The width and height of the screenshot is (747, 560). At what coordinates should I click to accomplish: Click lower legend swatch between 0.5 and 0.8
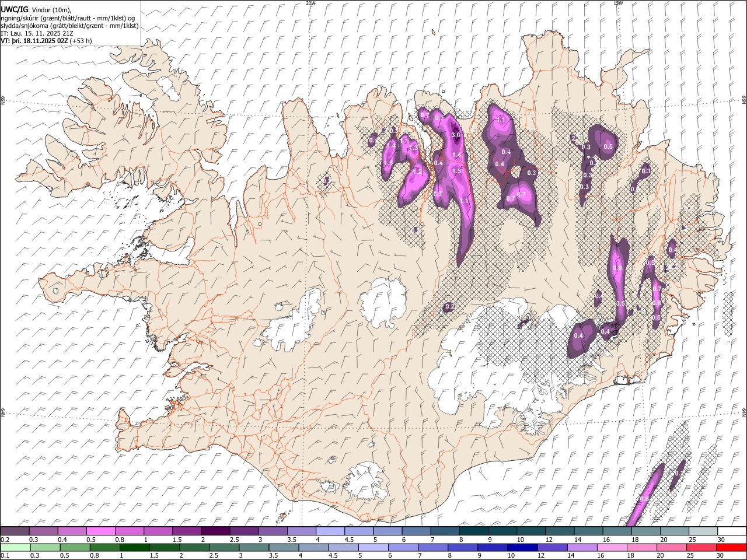75,547
